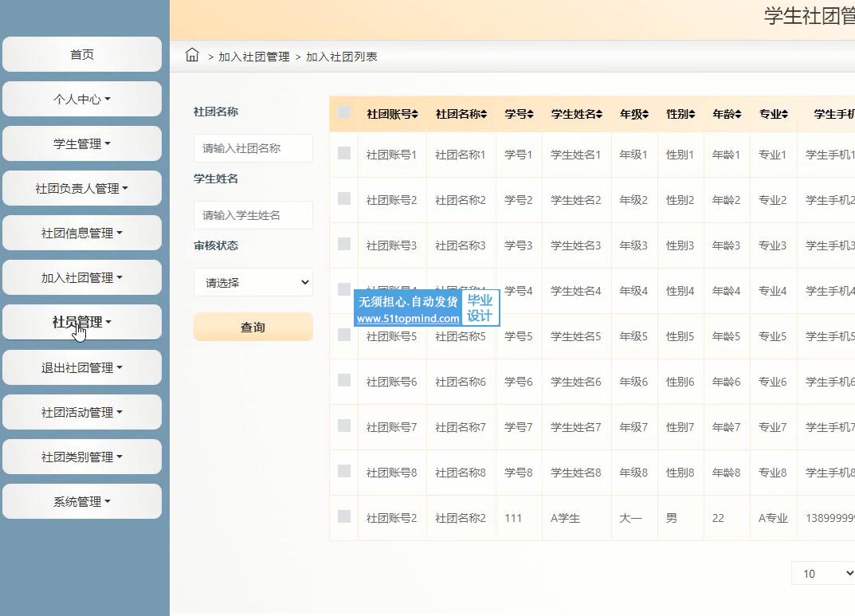Screen dimensions: 855x616
Task: Click 加入社团管理 breadcrumb link
Action: [x=254, y=57]
